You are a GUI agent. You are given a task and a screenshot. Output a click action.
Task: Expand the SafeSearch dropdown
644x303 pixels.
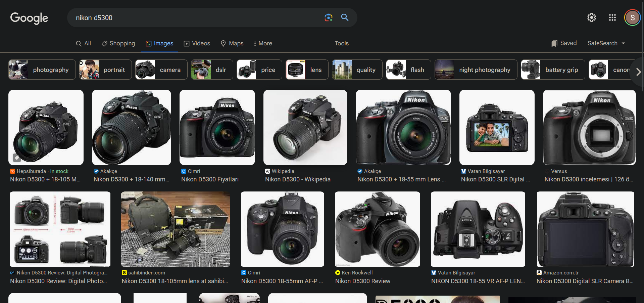coord(606,43)
